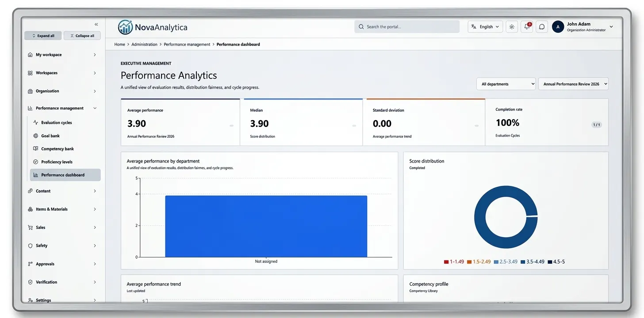Click the orange 1.5-2.49 legend swatch
Image resolution: width=644 pixels, height=318 pixels.
tap(469, 262)
